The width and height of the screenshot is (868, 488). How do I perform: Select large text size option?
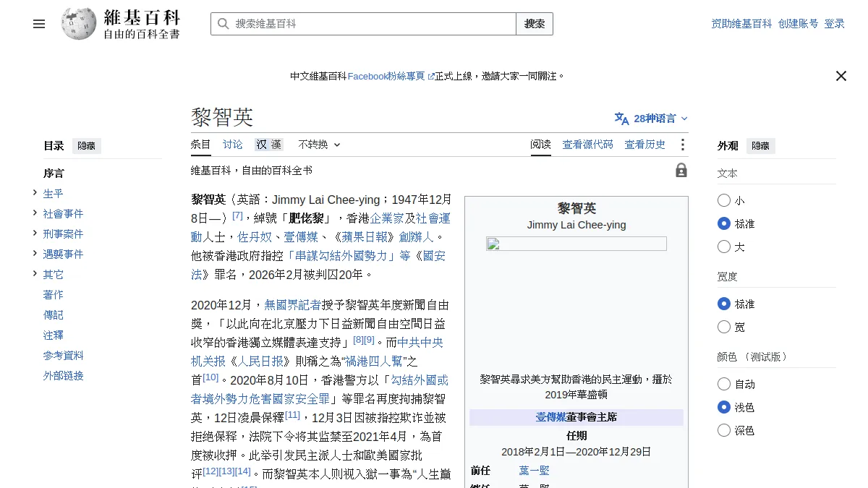[x=724, y=247]
